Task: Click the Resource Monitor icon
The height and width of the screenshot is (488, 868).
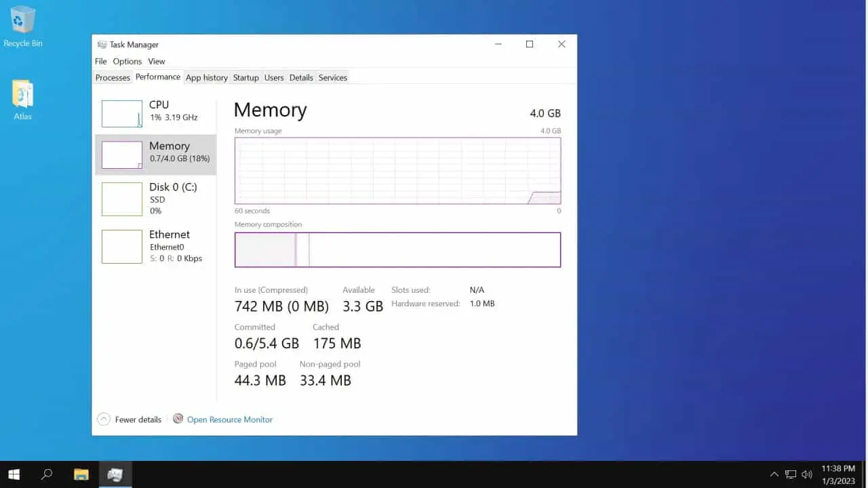Action: click(178, 419)
